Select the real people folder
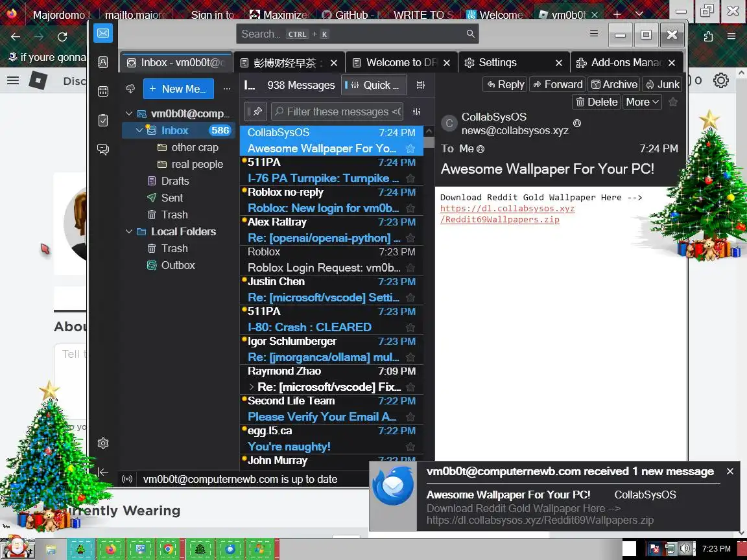 coord(196,164)
